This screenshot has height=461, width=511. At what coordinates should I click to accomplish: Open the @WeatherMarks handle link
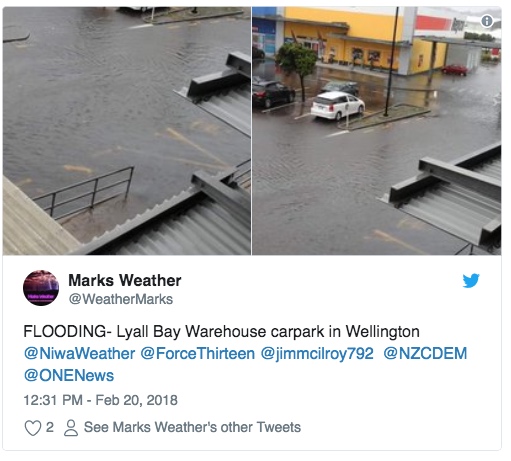point(121,299)
